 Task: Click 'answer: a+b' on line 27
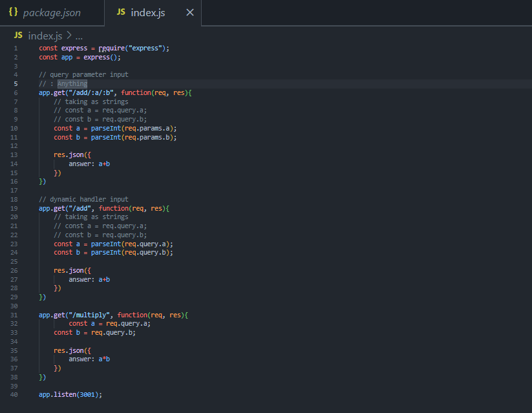pos(89,280)
